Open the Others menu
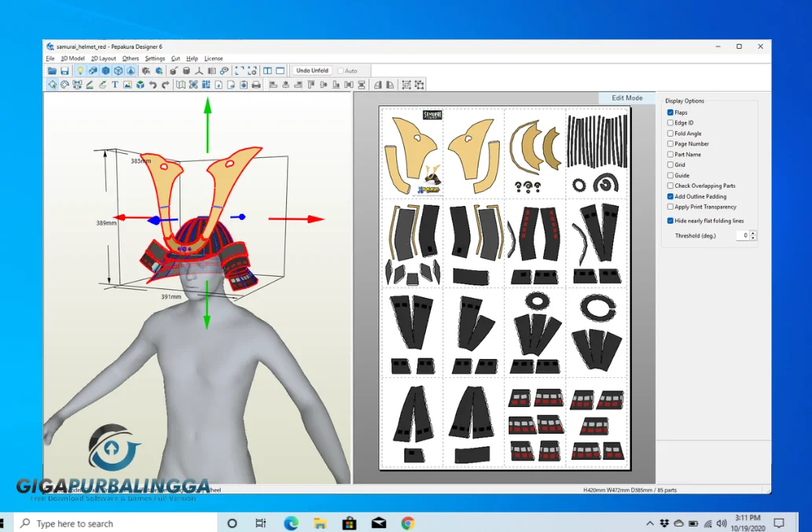 (130, 58)
